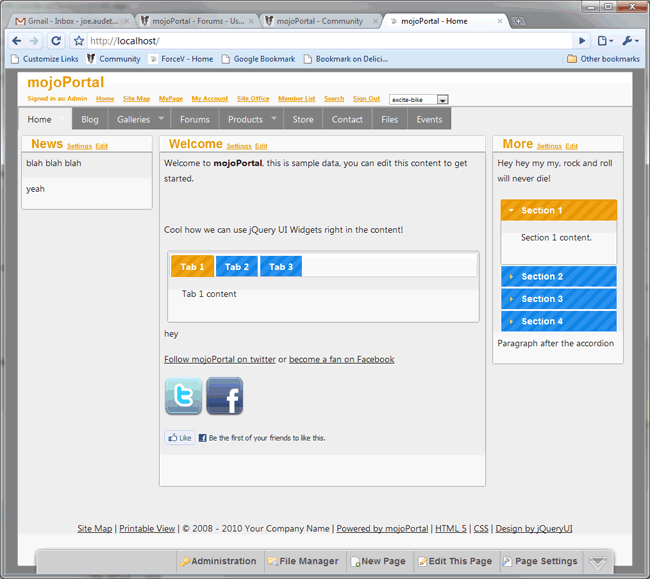Open the new tab button
650x579 pixels.
coord(519,20)
